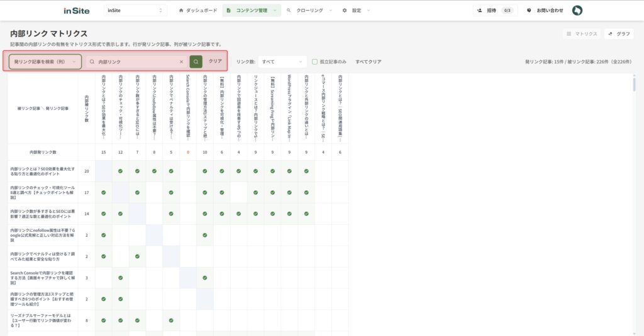The height and width of the screenshot is (336, 644).
Task: Click the 招待 invite button
Action: [496, 11]
